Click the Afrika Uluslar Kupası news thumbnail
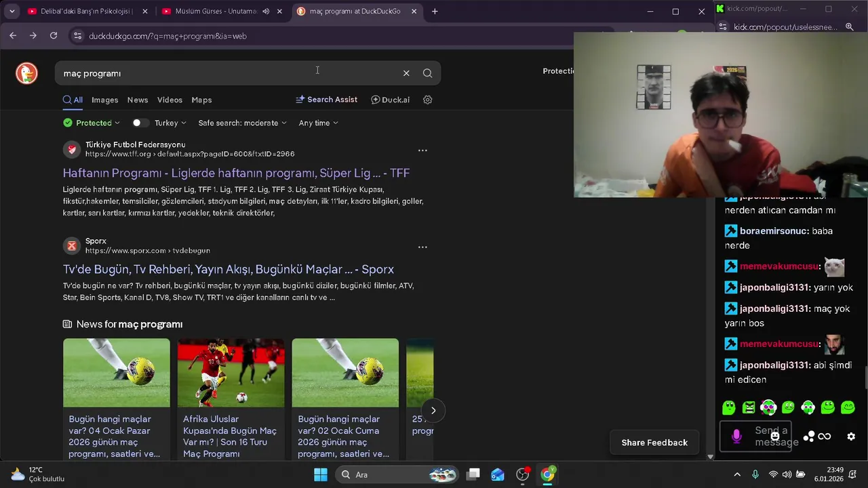This screenshot has width=868, height=488. click(231, 373)
